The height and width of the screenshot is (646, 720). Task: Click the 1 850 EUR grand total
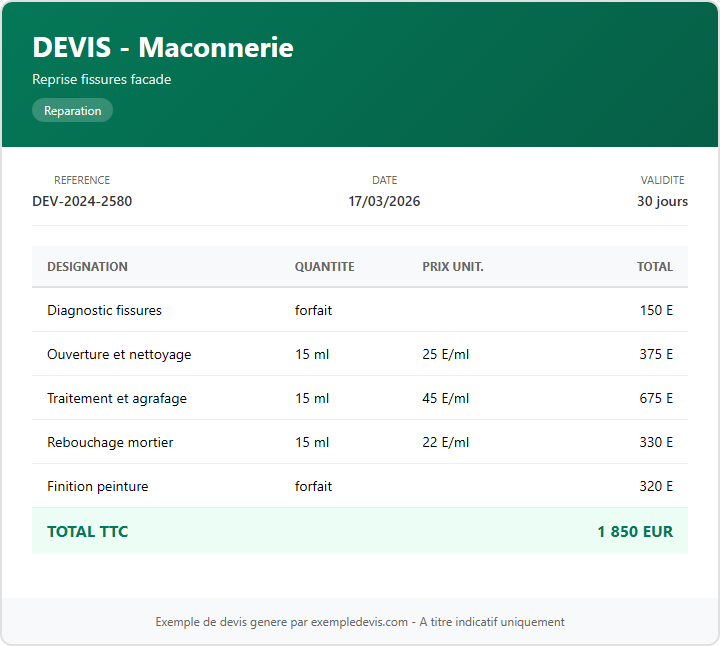pyautogui.click(x=635, y=532)
